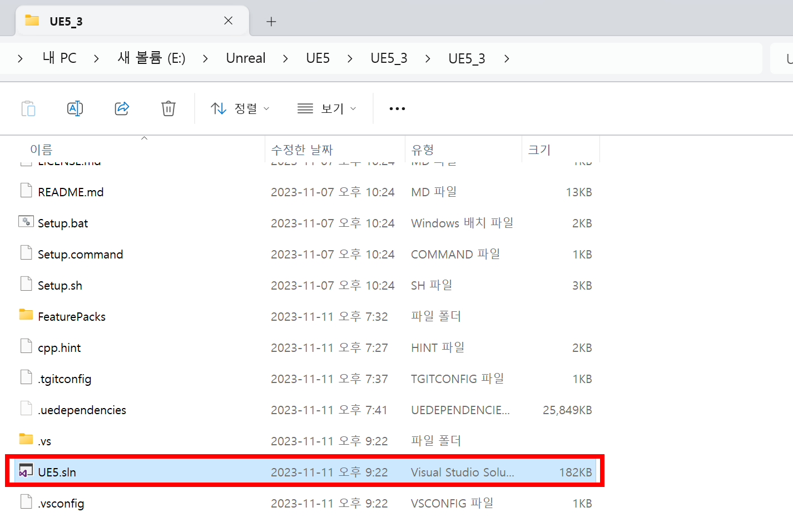Click the cpp.hint file icon
Image resolution: width=793 pixels, height=532 pixels.
(x=26, y=346)
